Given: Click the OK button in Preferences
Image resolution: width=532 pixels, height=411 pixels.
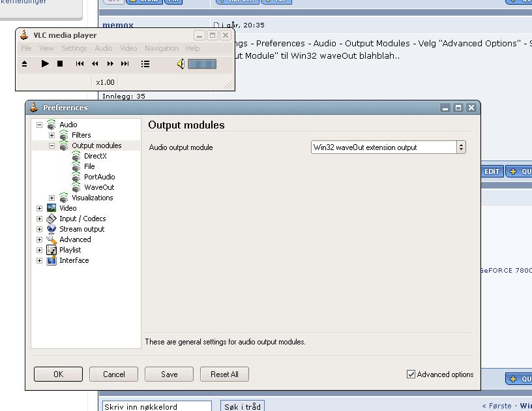Looking at the screenshot, I should [x=59, y=374].
